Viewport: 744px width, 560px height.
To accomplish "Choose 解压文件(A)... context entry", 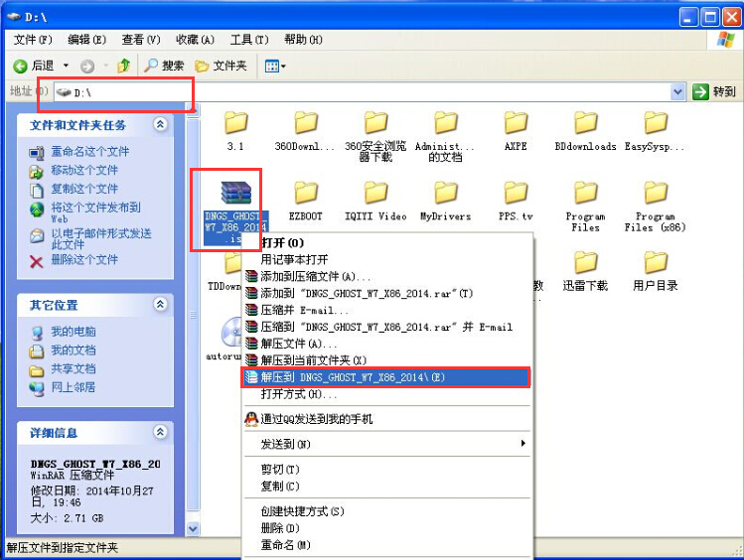I will pyautogui.click(x=386, y=344).
